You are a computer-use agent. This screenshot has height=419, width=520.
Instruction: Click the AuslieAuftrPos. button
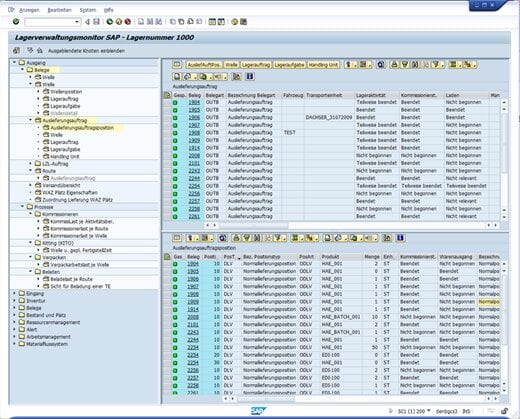[x=204, y=65]
